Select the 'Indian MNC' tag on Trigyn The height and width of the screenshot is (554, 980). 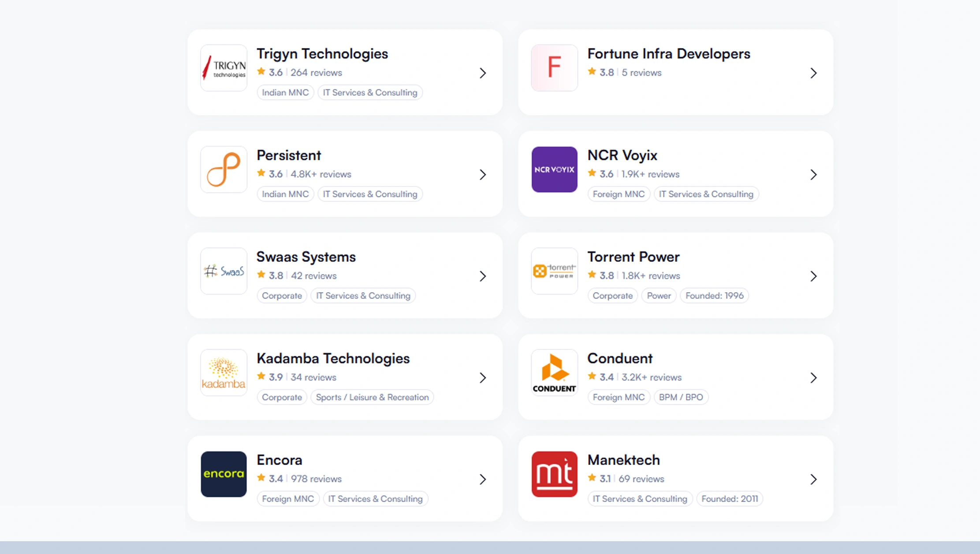pyautogui.click(x=285, y=92)
